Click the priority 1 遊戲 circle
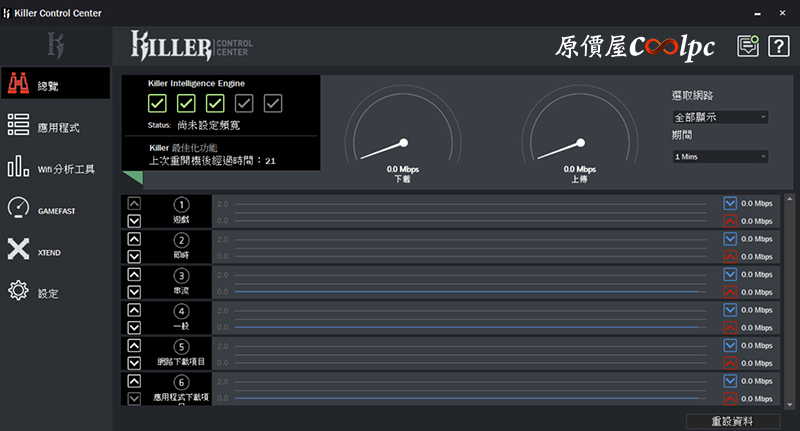Viewport: 800px width, 431px height. (181, 205)
